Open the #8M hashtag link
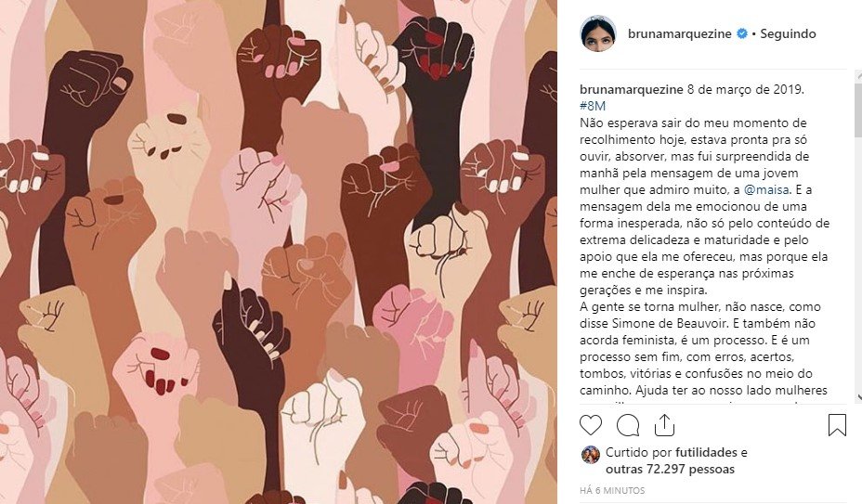The height and width of the screenshot is (504, 862). [x=593, y=106]
